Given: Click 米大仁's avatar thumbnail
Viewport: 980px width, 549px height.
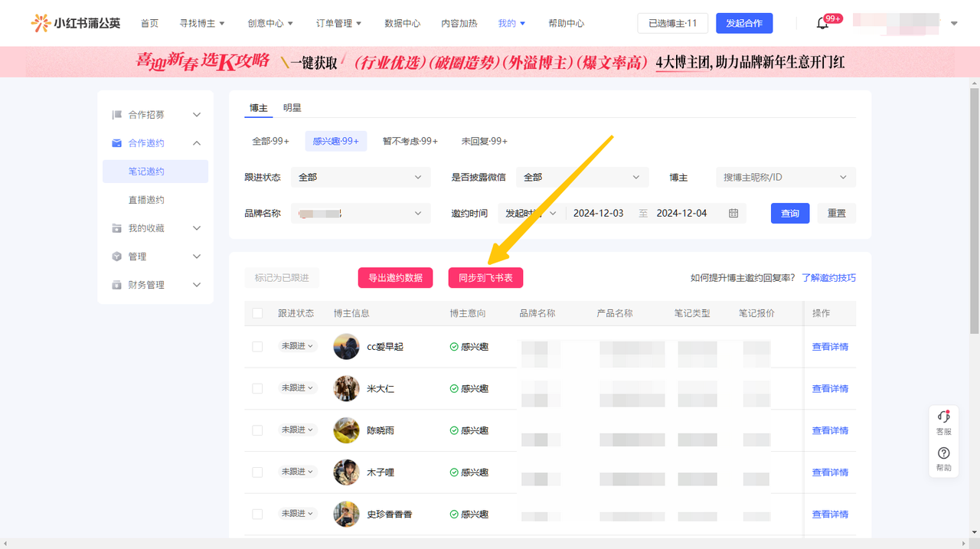Looking at the screenshot, I should pos(346,389).
